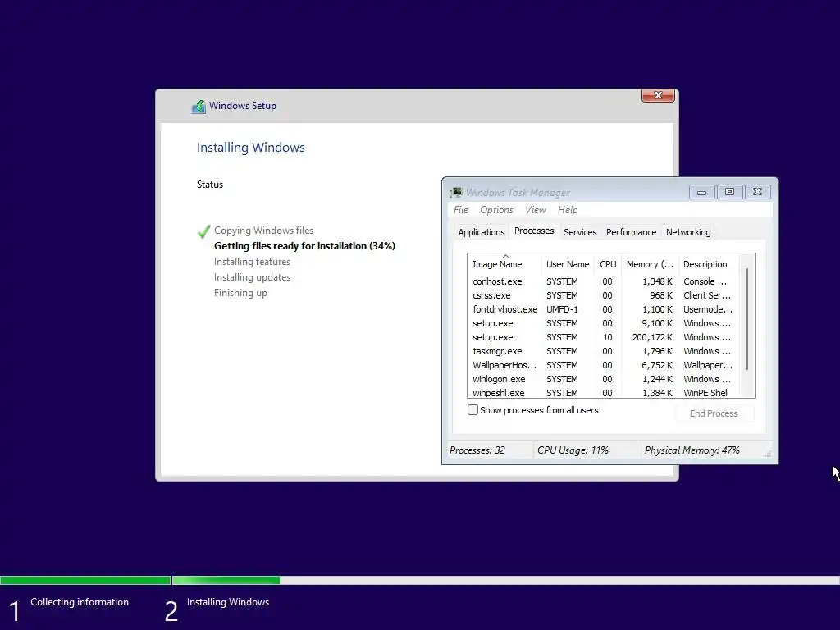Sort by Memory column header

coord(650,264)
